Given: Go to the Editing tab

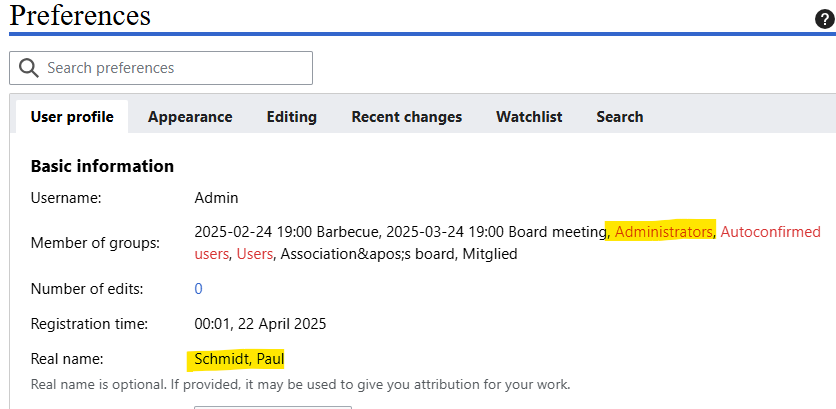Looking at the screenshot, I should point(291,117).
